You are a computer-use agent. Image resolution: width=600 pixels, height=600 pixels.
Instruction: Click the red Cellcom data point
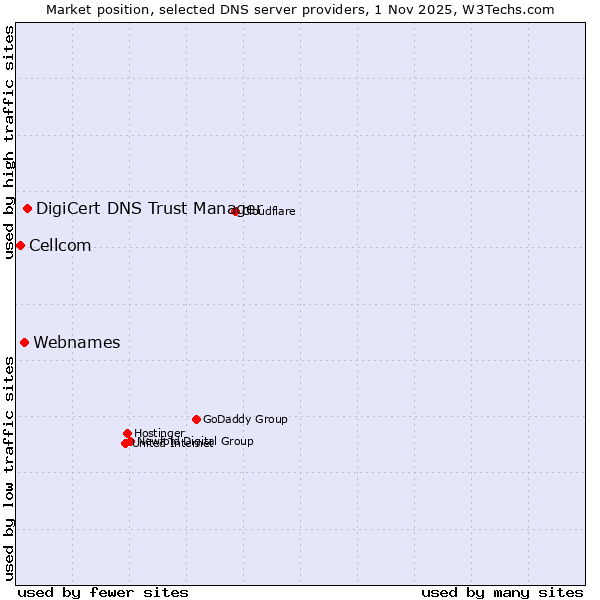pos(20,246)
